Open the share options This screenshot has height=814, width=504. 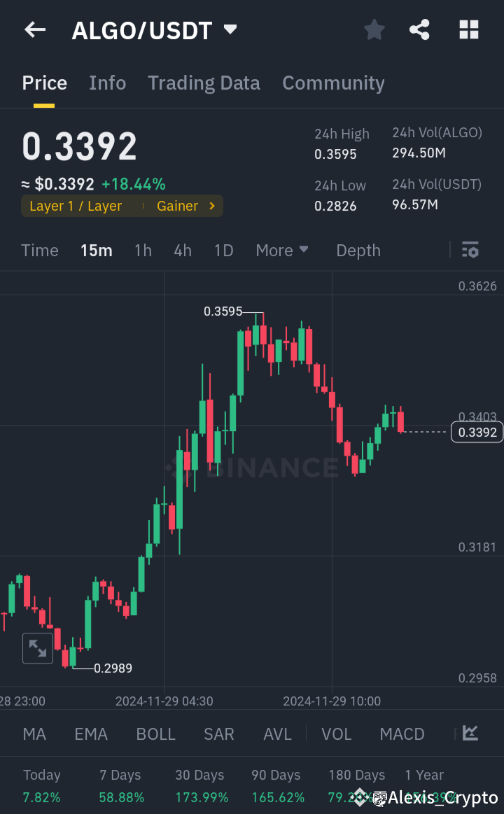click(419, 29)
